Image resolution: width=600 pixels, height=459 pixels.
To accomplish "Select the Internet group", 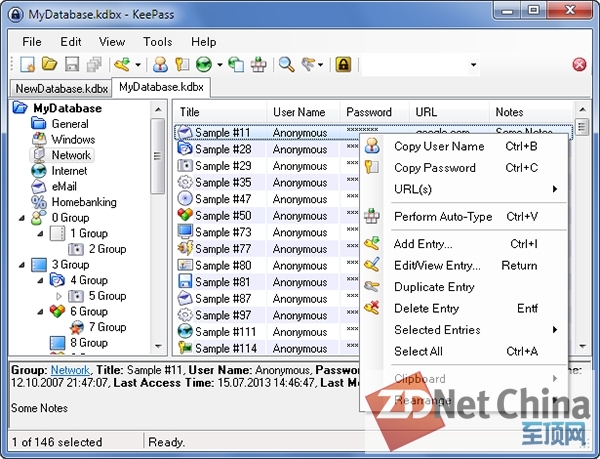I will tap(69, 171).
